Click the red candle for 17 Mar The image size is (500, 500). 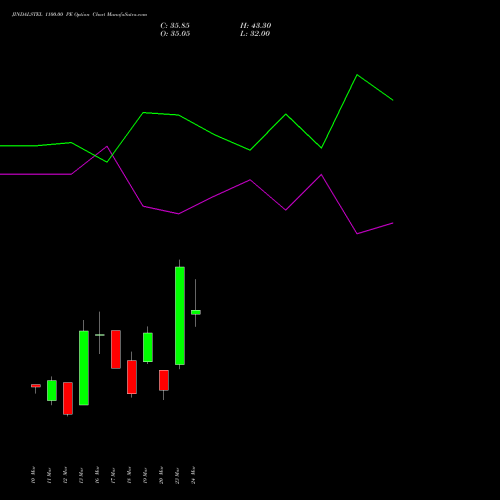[116, 349]
